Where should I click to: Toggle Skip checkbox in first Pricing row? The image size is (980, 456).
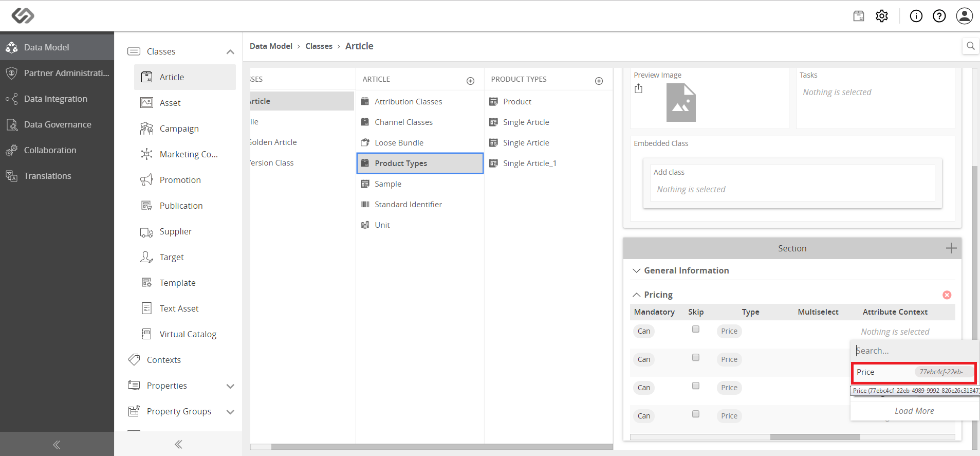tap(696, 329)
